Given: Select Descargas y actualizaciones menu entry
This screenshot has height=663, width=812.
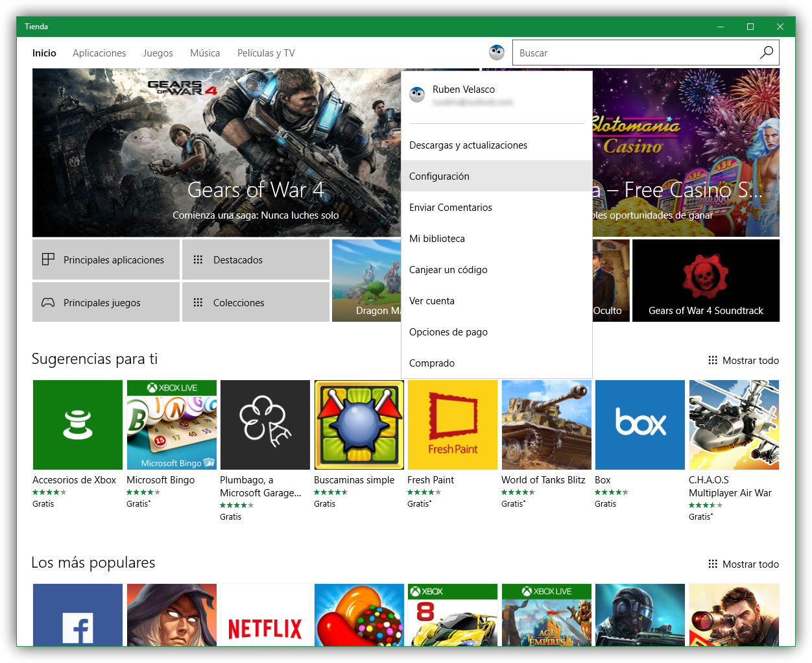Looking at the screenshot, I should pyautogui.click(x=497, y=145).
